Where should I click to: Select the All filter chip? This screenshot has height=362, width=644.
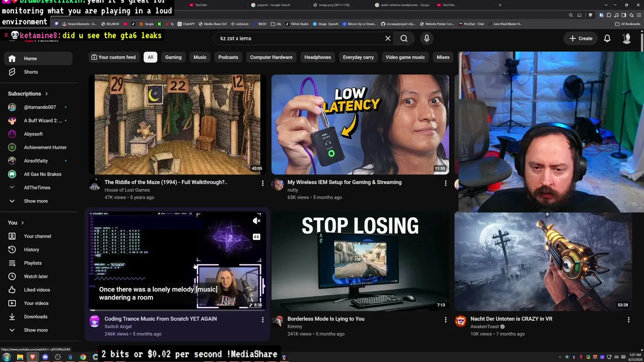click(150, 57)
